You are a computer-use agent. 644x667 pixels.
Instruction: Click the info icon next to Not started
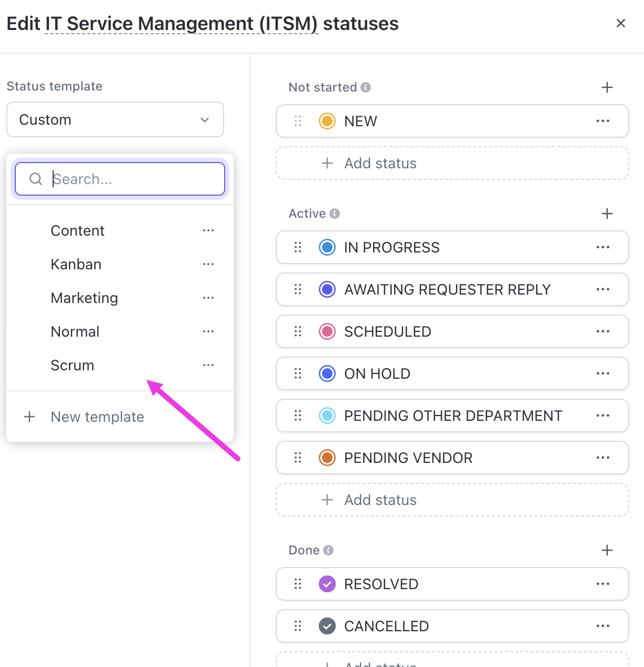click(x=366, y=87)
